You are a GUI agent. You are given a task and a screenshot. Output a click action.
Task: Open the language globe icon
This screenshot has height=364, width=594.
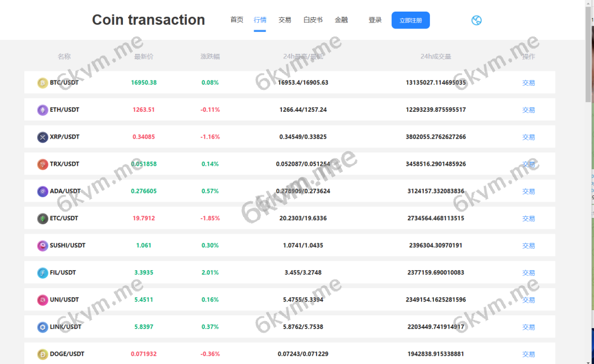(476, 20)
